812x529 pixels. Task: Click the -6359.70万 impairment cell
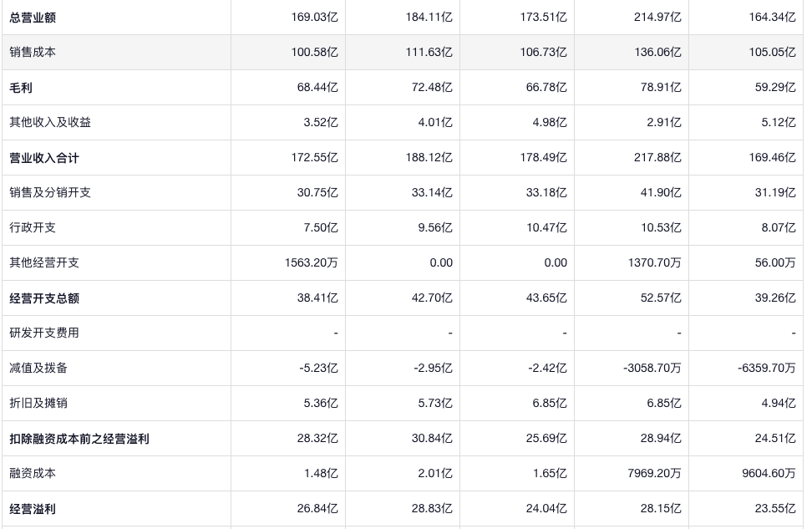coord(766,368)
